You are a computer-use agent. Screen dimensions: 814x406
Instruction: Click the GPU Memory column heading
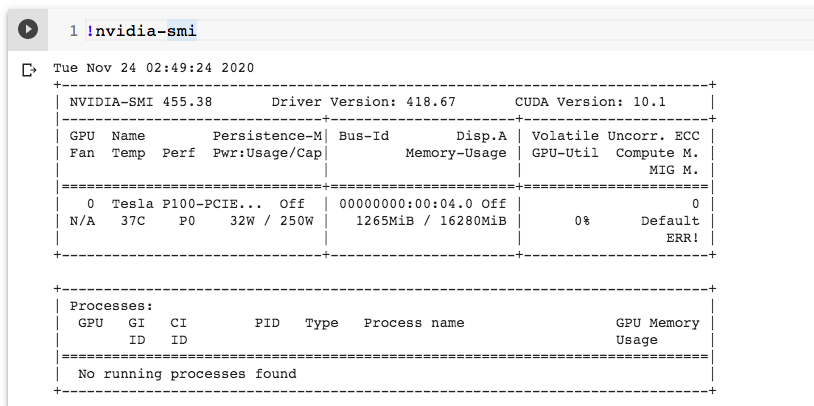point(657,323)
